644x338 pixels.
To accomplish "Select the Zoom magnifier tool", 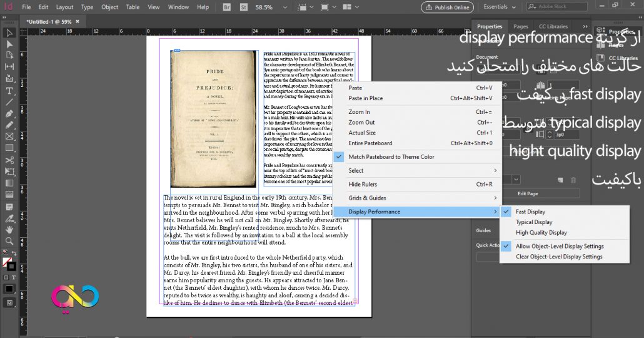I will tap(9, 241).
